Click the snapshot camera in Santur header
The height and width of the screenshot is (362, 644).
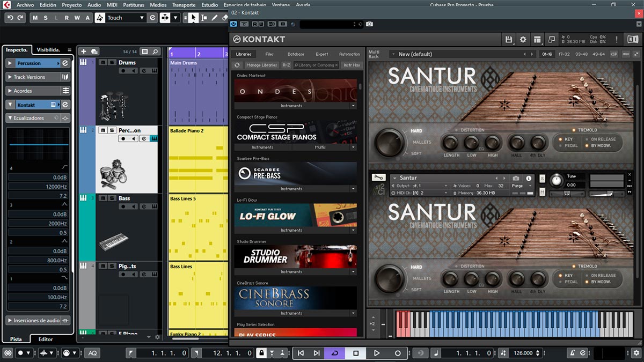(516, 178)
